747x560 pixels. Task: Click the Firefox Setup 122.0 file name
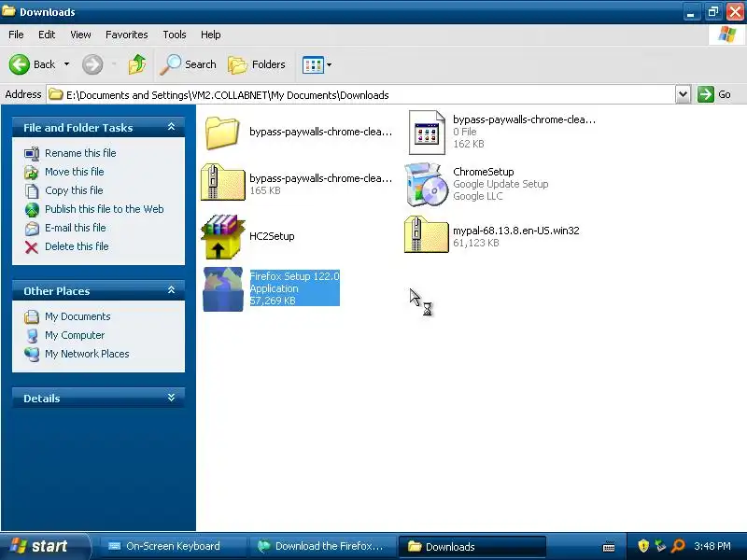point(294,276)
